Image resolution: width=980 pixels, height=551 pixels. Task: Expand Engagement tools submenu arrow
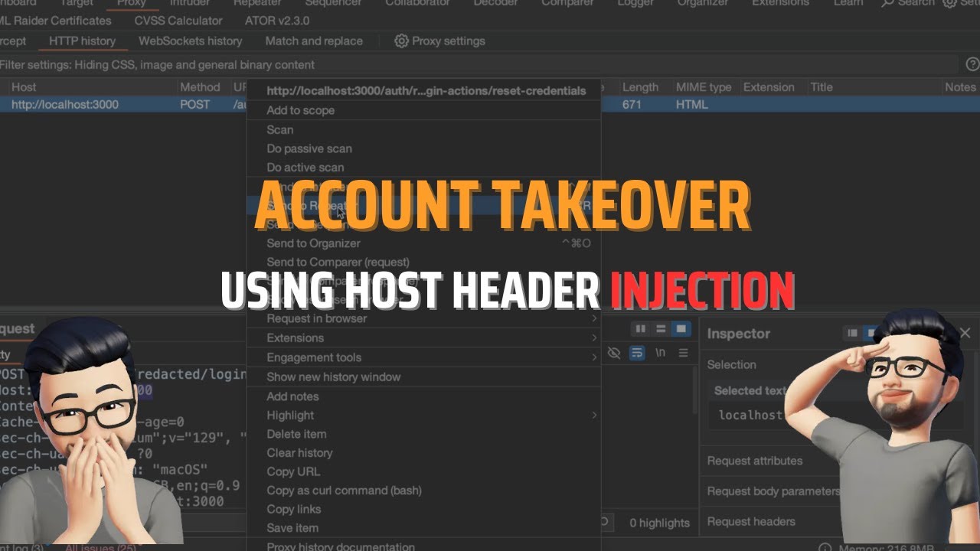click(x=594, y=357)
